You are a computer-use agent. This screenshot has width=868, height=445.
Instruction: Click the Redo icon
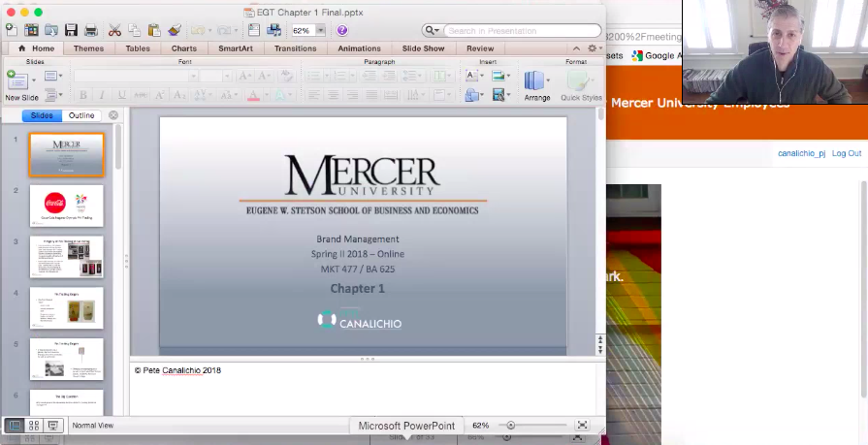click(x=224, y=30)
